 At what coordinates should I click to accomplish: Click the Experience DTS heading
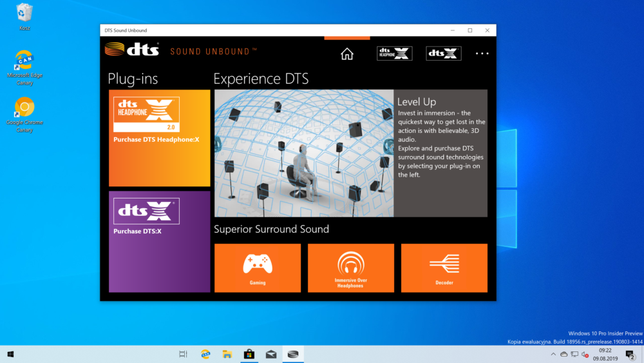click(261, 79)
